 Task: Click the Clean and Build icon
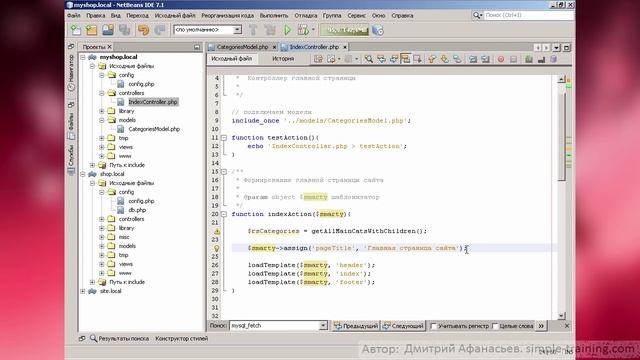coord(270,30)
